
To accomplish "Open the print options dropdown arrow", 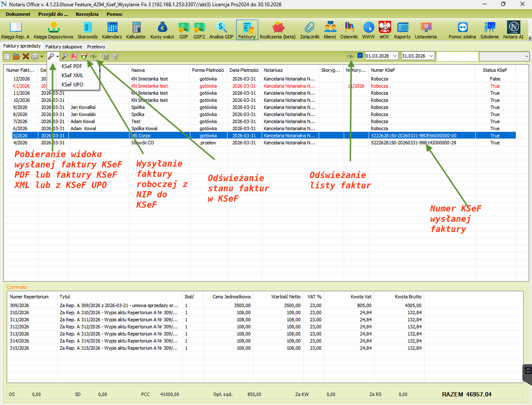I will click(x=42, y=56).
